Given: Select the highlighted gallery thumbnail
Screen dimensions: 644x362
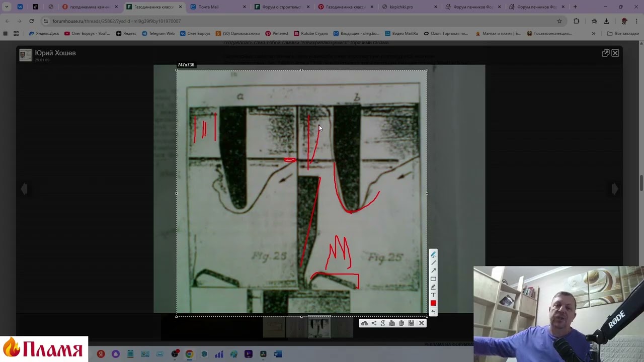Looking at the screenshot, I should 319,327.
